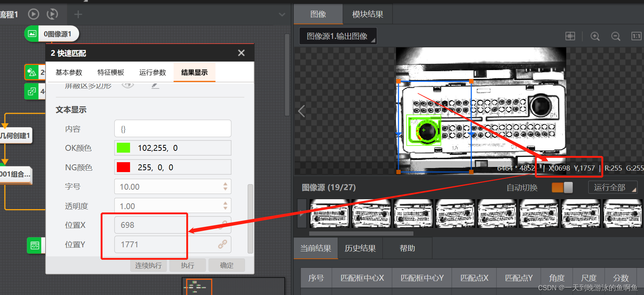Switch to the 特征模板 tab
Screen dimensions: 644x295
pyautogui.click(x=111, y=72)
